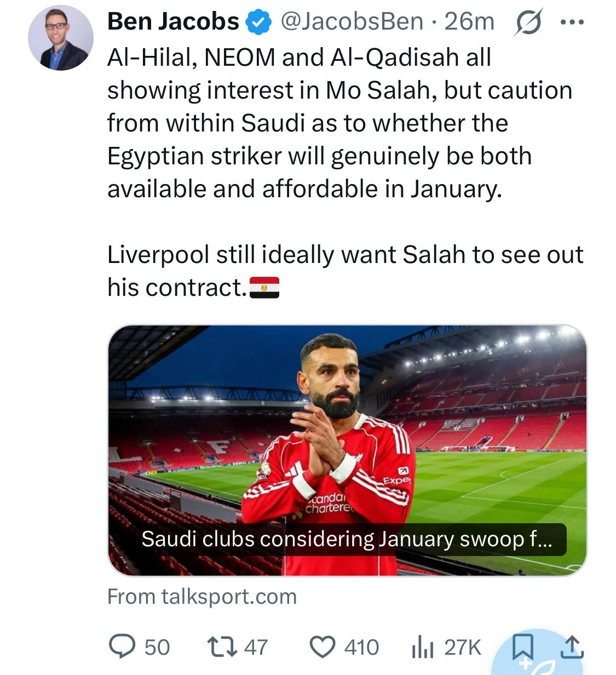Click the Ben Jacobs display name
The width and height of the screenshot is (616, 675).
click(x=173, y=22)
